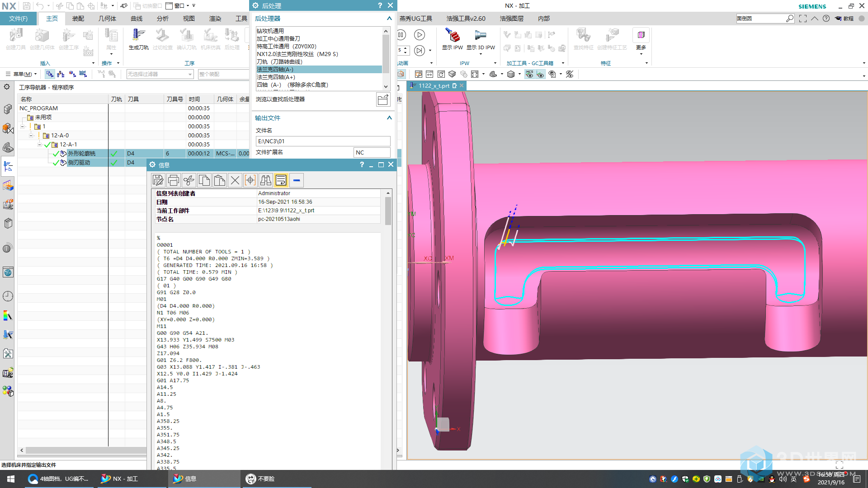The height and width of the screenshot is (488, 868).
Task: Collapse the 12-A-0 tree node
Action: (31, 136)
